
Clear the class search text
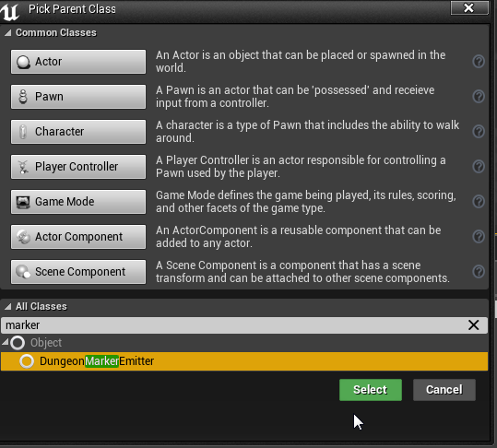pyautogui.click(x=474, y=325)
